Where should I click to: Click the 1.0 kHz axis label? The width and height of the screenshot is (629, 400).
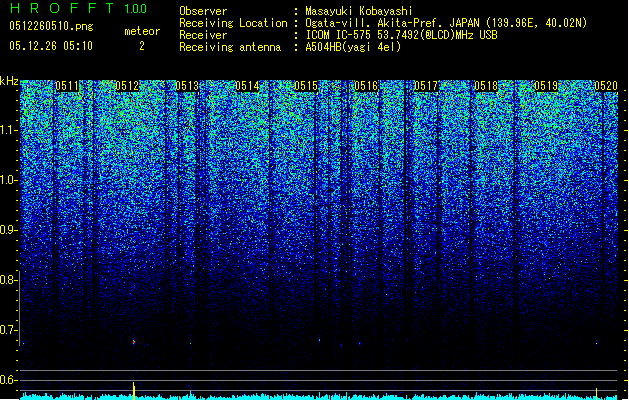[x=8, y=180]
